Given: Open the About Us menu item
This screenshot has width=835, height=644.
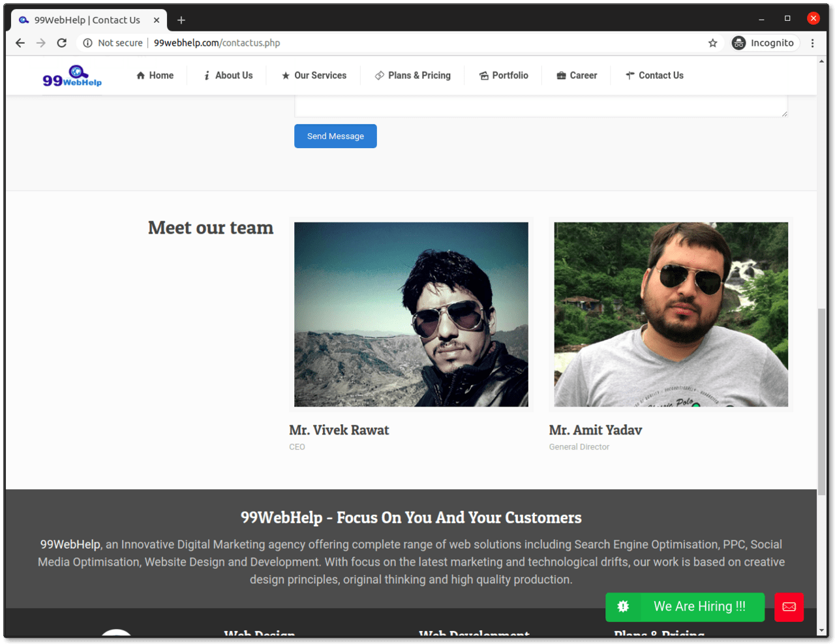Looking at the screenshot, I should [228, 76].
